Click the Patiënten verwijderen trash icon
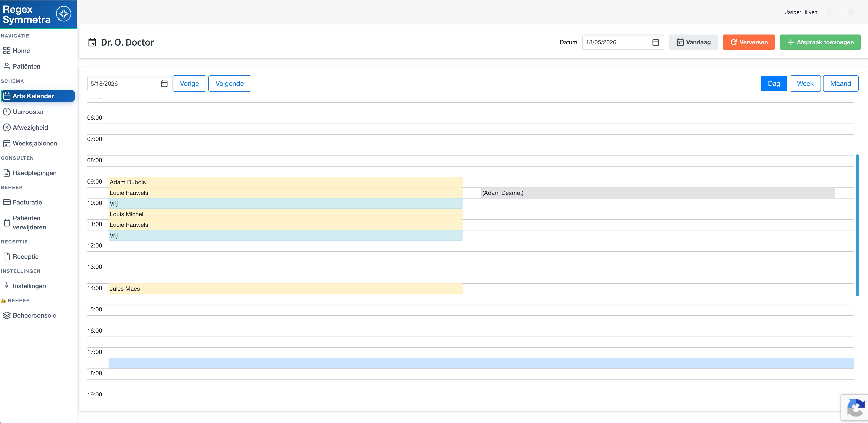The height and width of the screenshot is (423, 868). [7, 222]
